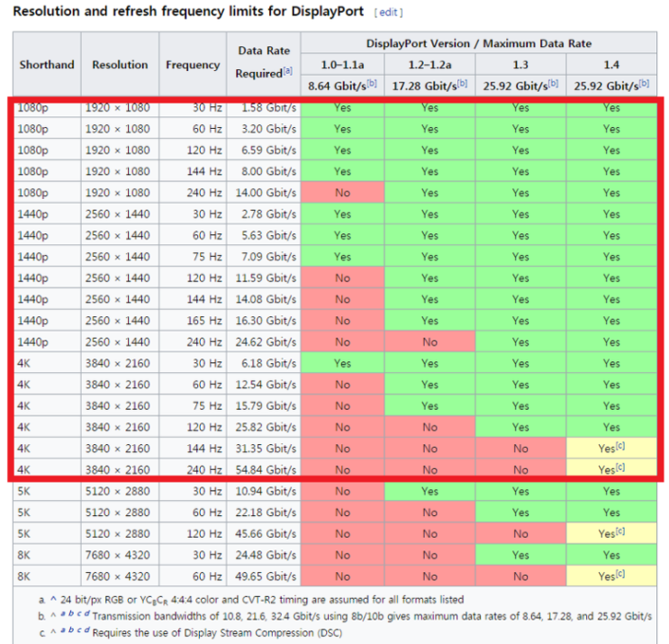This screenshot has height=644, width=669.
Task: Select the 14.00 Gbit/s data rate cell
Action: point(264,193)
